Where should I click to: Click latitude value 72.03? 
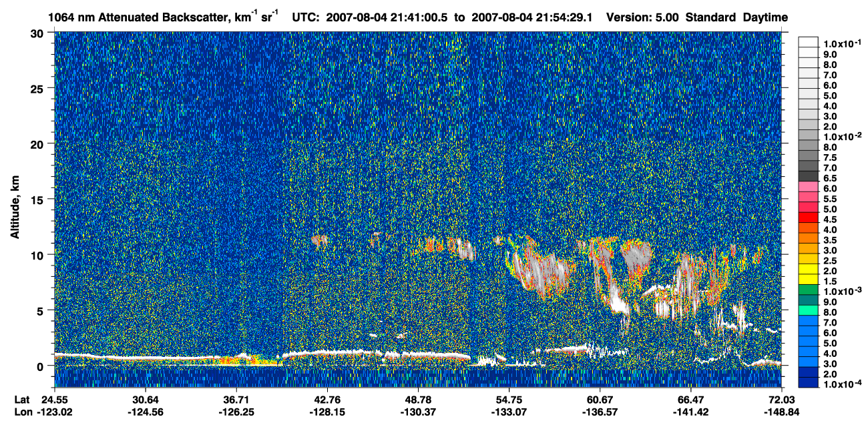(x=782, y=399)
